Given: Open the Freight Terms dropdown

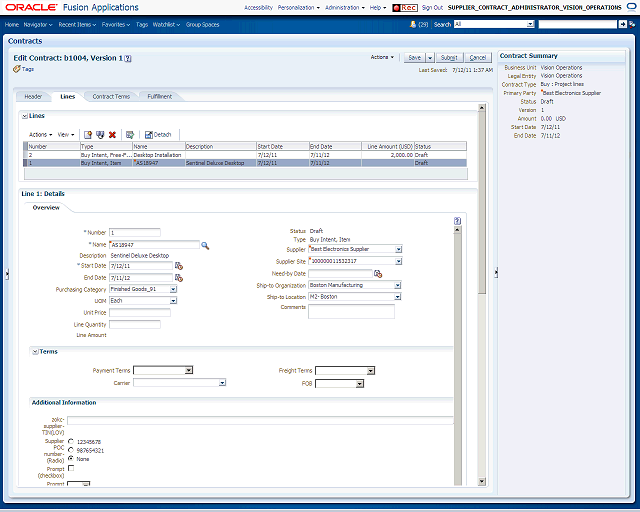Looking at the screenshot, I should coord(370,371).
